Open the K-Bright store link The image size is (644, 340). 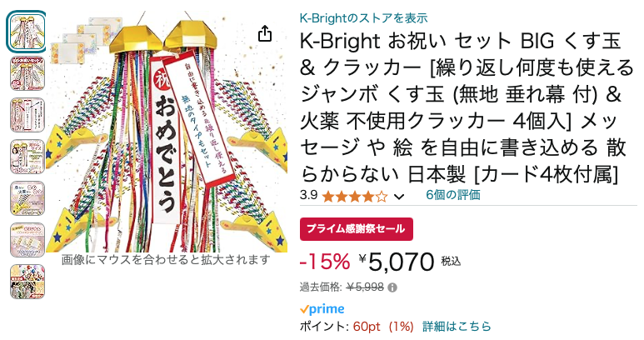pyautogui.click(x=363, y=18)
